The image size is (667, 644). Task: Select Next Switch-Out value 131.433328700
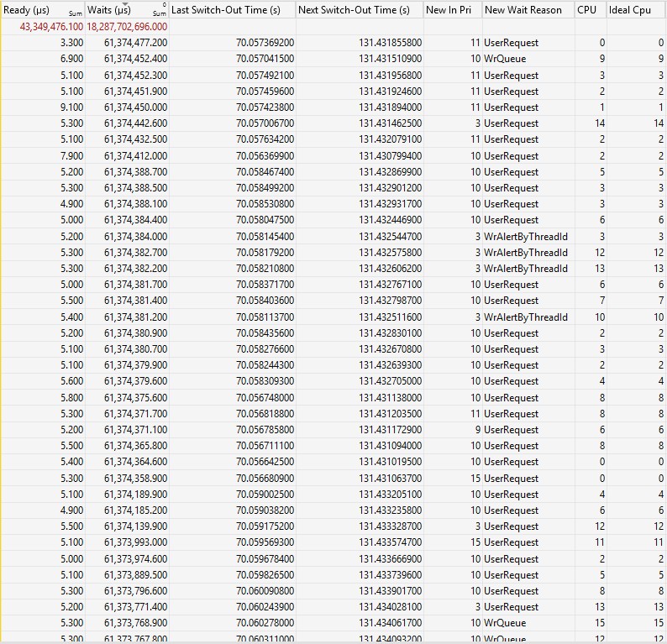pos(390,526)
